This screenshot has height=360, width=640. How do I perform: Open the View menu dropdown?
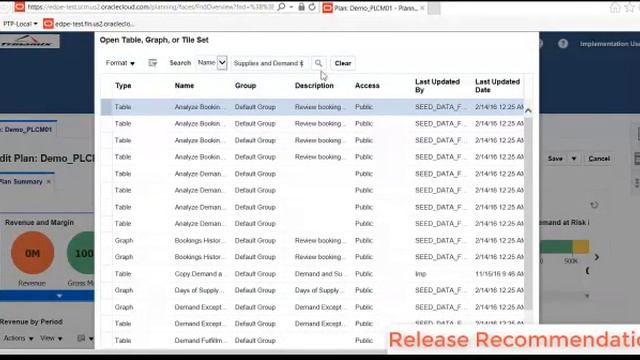(x=51, y=338)
